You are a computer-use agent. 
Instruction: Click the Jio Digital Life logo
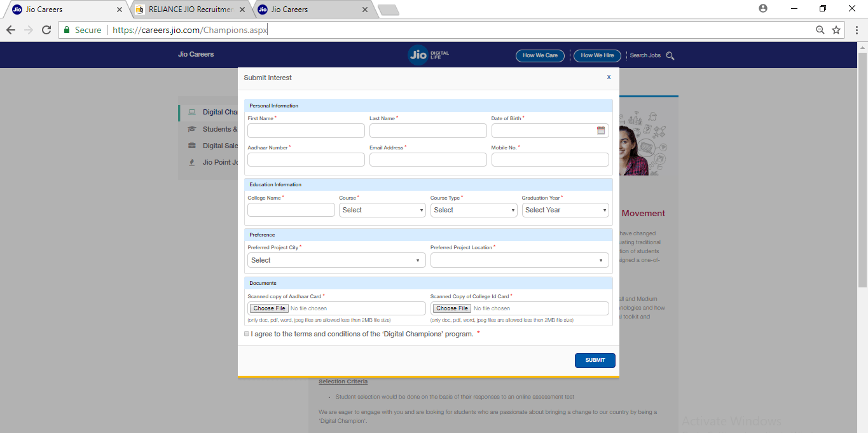point(429,55)
